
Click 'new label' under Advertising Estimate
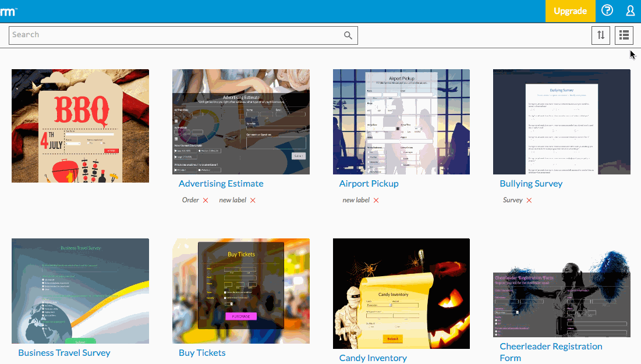point(233,200)
